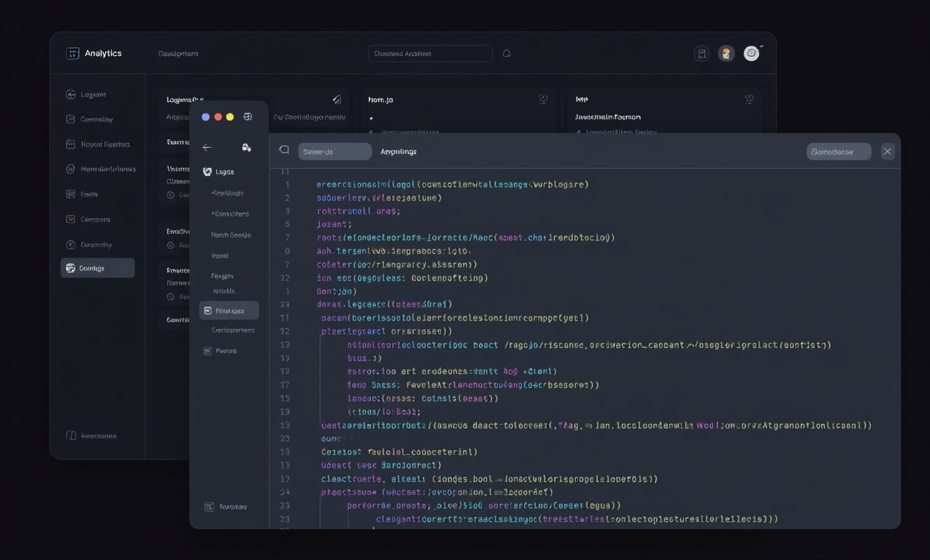Click the icon to the right of the back arrow
The image size is (930, 560).
coord(246,147)
